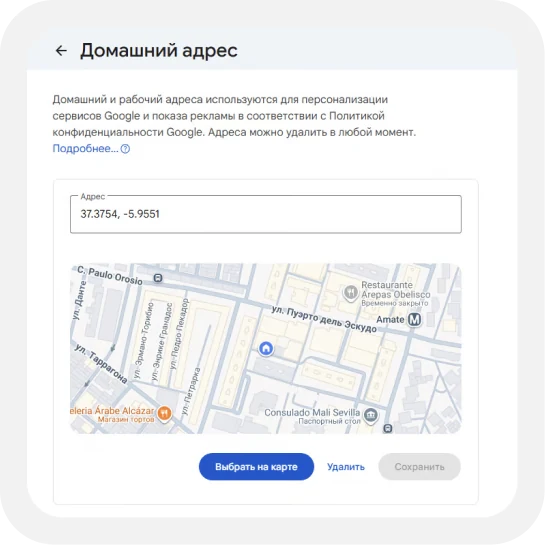
Task: Click the ул. Таррагона street label
Action: pos(101,364)
